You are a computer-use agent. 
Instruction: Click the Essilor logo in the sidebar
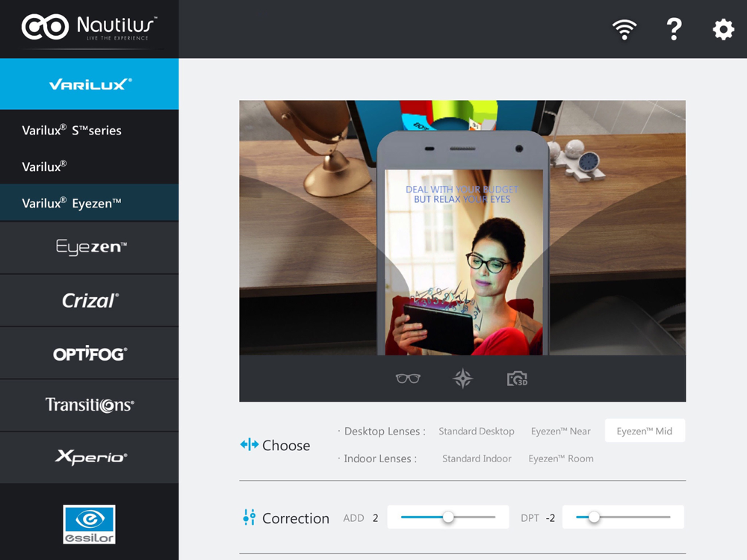(x=89, y=524)
